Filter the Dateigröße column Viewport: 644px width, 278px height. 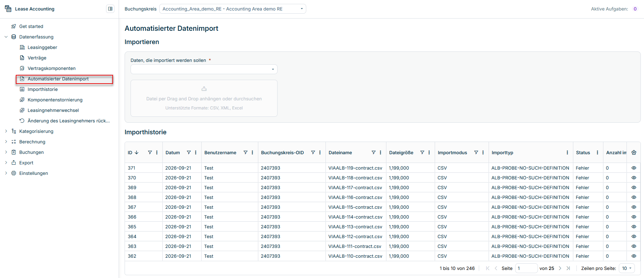click(422, 152)
